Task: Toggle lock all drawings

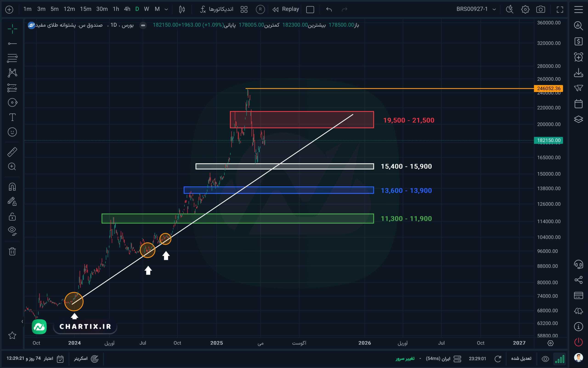Action: click(x=12, y=217)
